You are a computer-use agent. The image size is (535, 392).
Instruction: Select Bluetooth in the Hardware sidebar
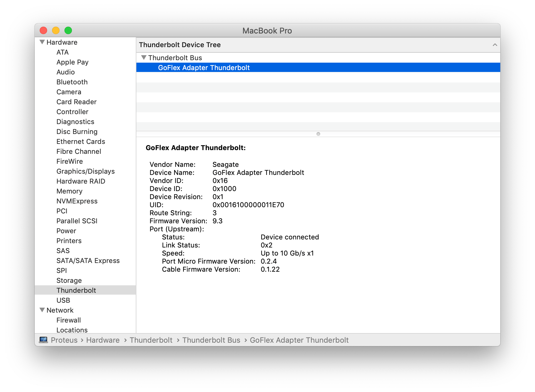pos(72,82)
